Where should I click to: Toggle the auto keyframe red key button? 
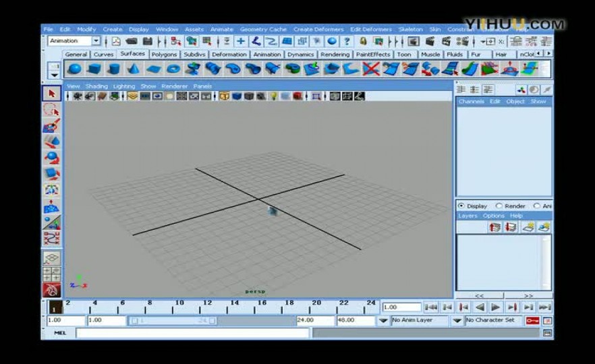point(532,321)
